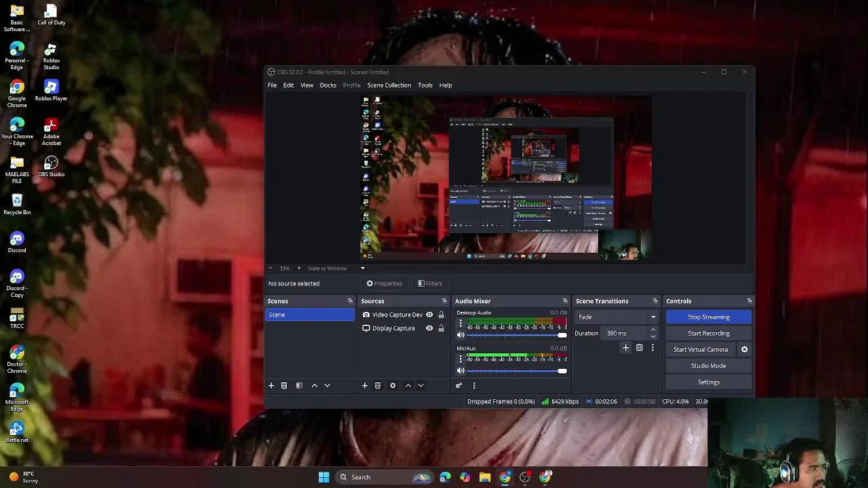
Task: Remove selected scene using trash icon
Action: pyautogui.click(x=284, y=386)
